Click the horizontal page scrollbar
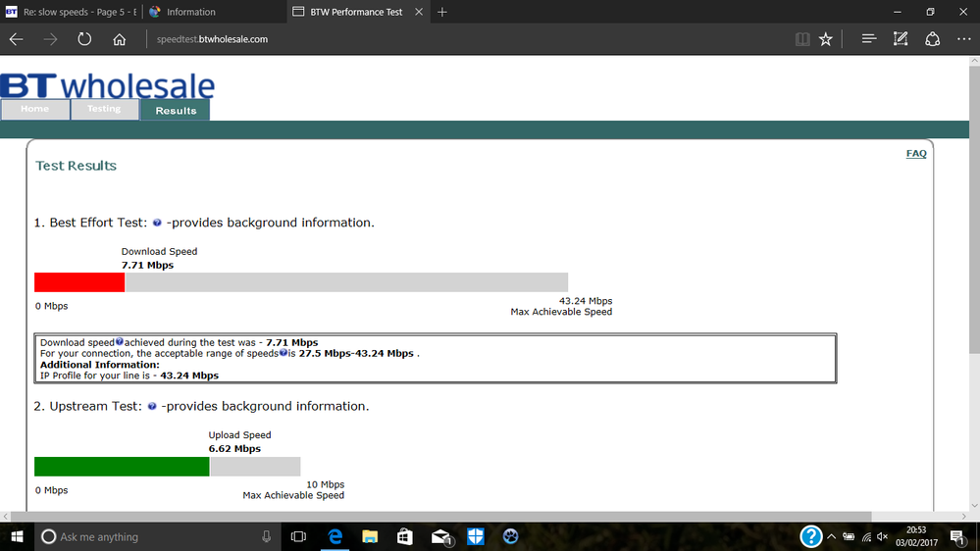 point(441,517)
